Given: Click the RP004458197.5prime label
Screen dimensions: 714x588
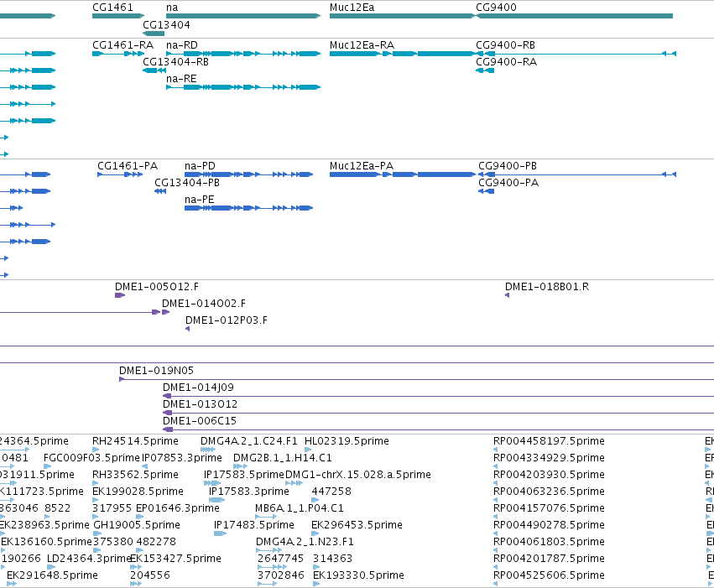Looking at the screenshot, I should (550, 441).
